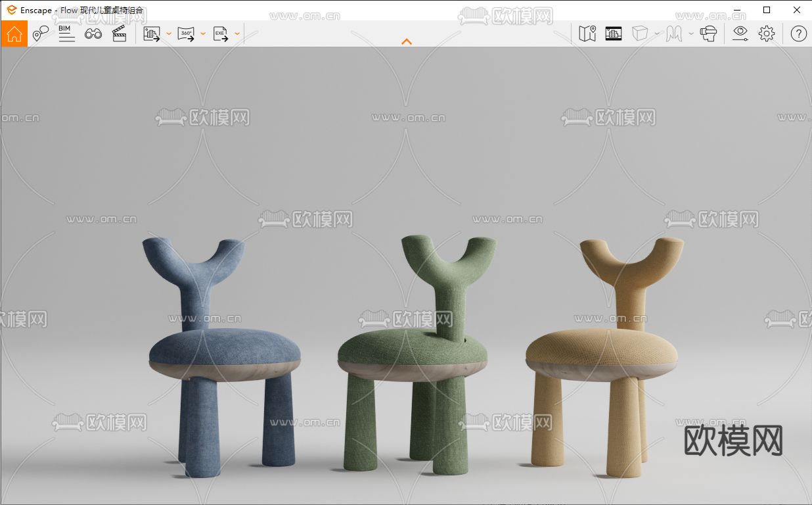Image resolution: width=812 pixels, height=505 pixels.
Task: Toggle safe frame view icon
Action: tap(614, 34)
